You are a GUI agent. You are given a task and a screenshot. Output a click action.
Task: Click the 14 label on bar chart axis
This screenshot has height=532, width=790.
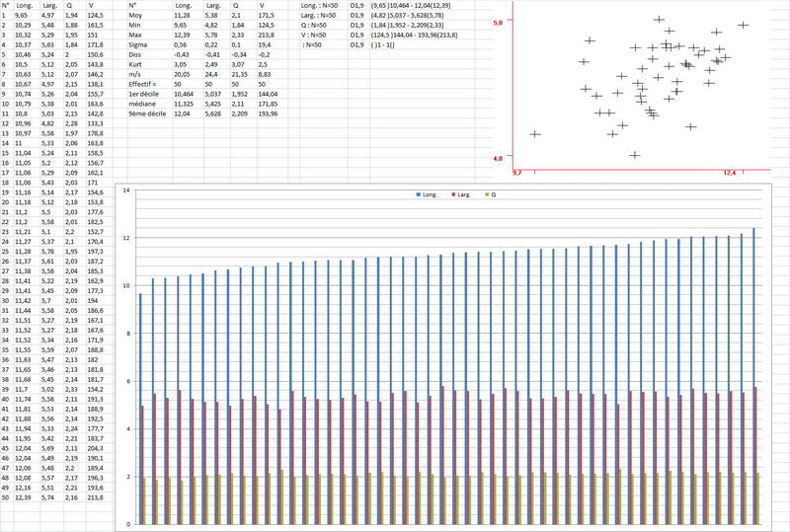pyautogui.click(x=124, y=190)
